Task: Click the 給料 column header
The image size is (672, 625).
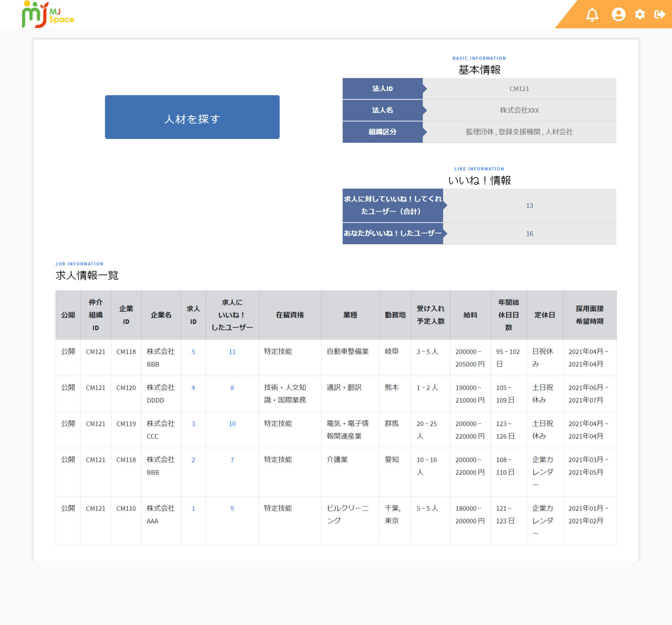Action: click(x=470, y=315)
